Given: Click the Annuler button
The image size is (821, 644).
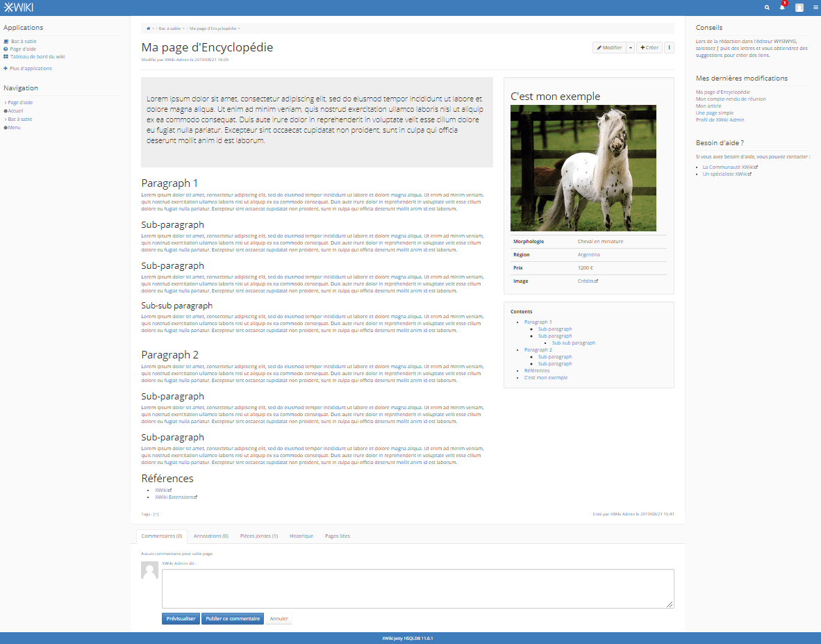Looking at the screenshot, I should pyautogui.click(x=279, y=619).
